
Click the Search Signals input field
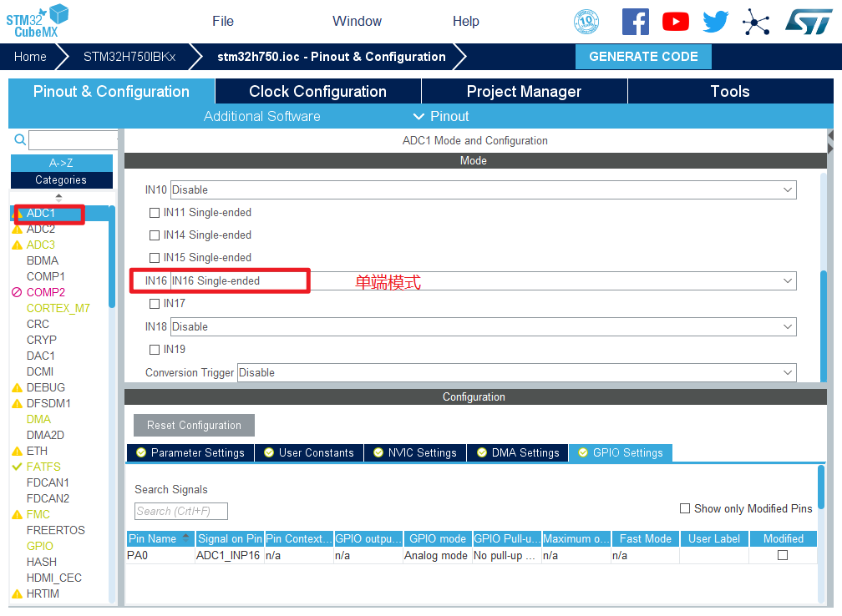180,511
